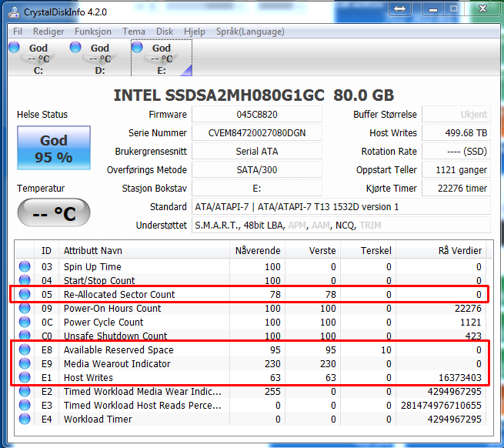Click the status orb for row E2
Image resolution: width=504 pixels, height=448 pixels.
coord(25,391)
